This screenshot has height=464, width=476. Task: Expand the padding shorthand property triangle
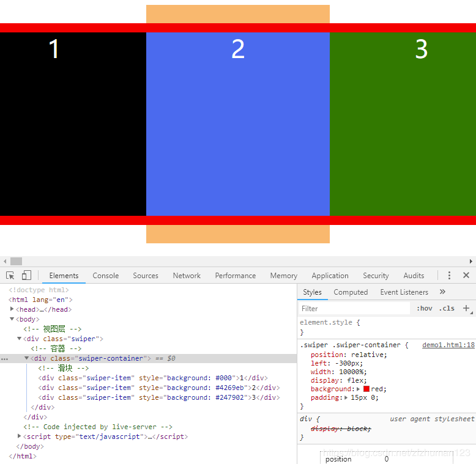click(x=346, y=397)
